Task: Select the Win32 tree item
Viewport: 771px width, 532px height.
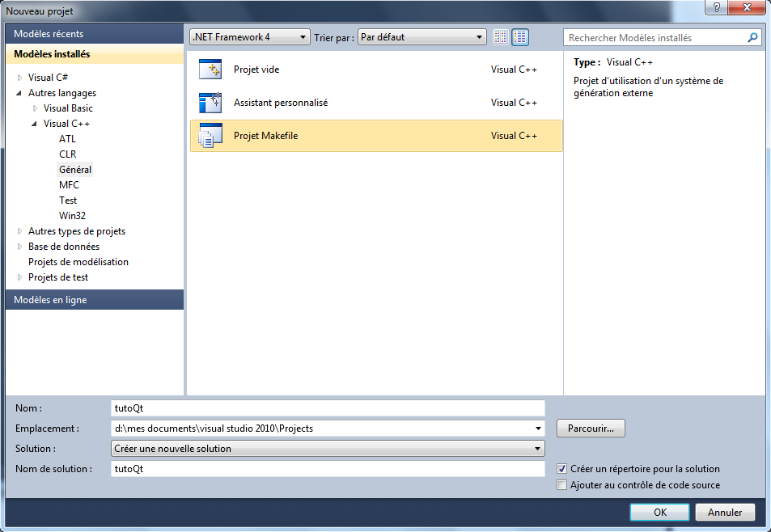Action: click(72, 216)
